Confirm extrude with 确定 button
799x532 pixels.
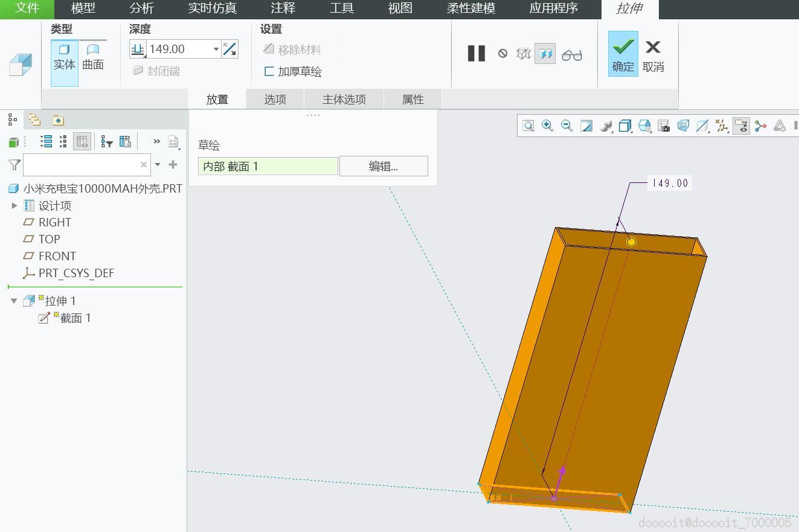(x=623, y=54)
